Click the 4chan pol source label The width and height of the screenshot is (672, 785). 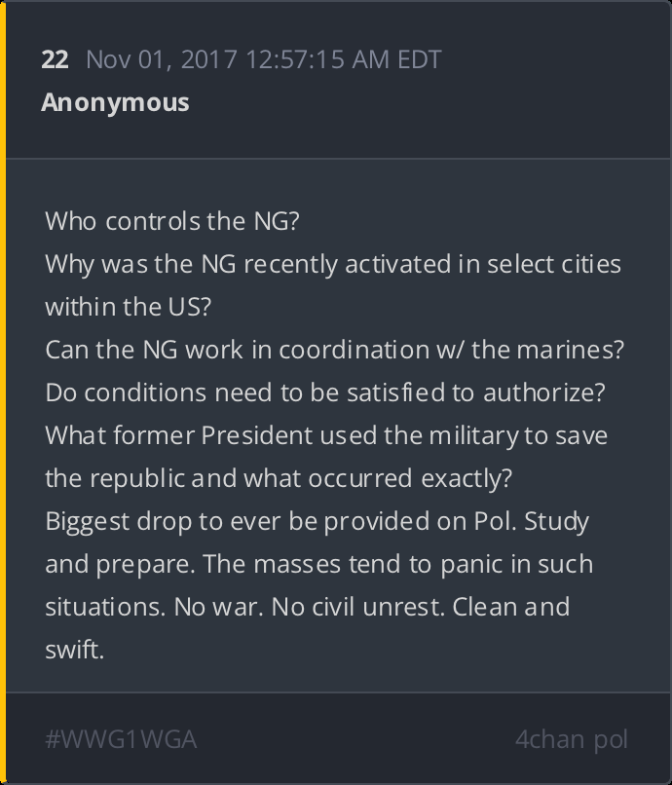[x=571, y=739]
